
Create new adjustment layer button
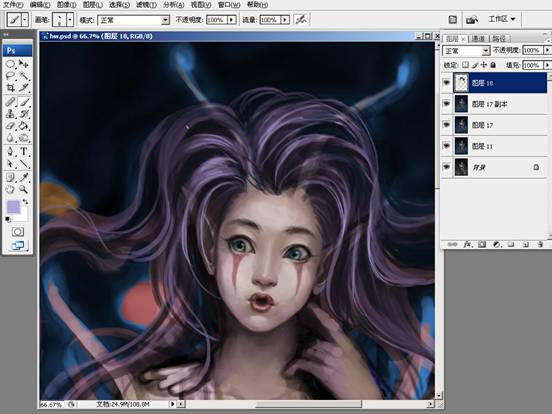[496, 244]
